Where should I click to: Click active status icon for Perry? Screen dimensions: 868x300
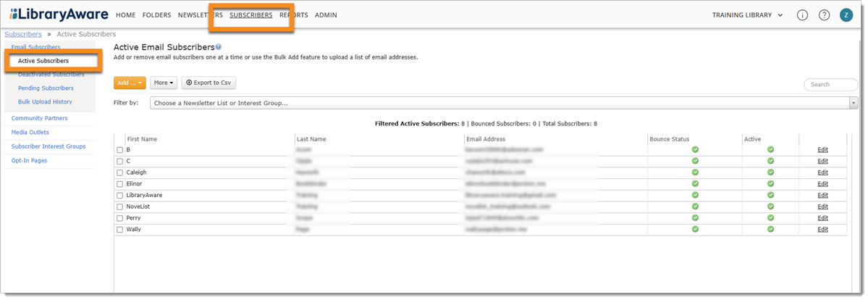pos(770,218)
